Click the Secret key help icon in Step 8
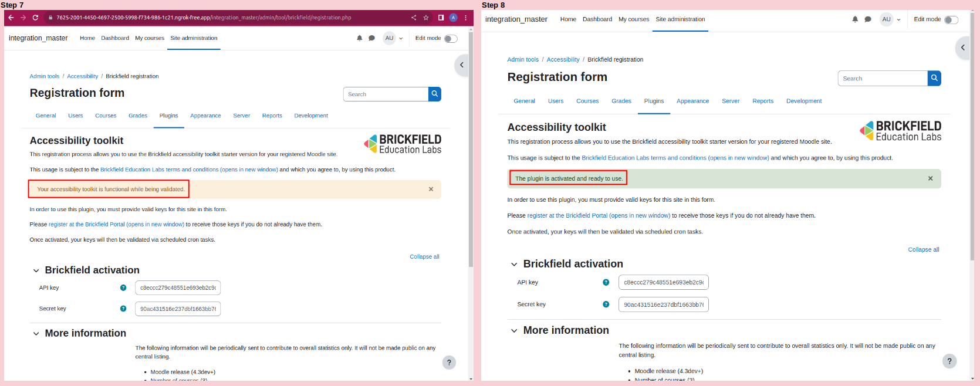 click(x=606, y=304)
